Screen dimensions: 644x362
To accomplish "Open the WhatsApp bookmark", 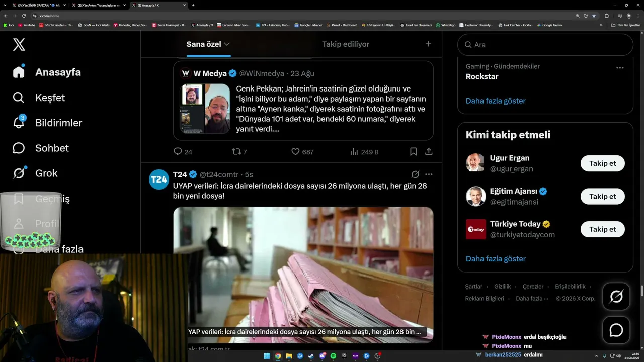I will coord(446,25).
